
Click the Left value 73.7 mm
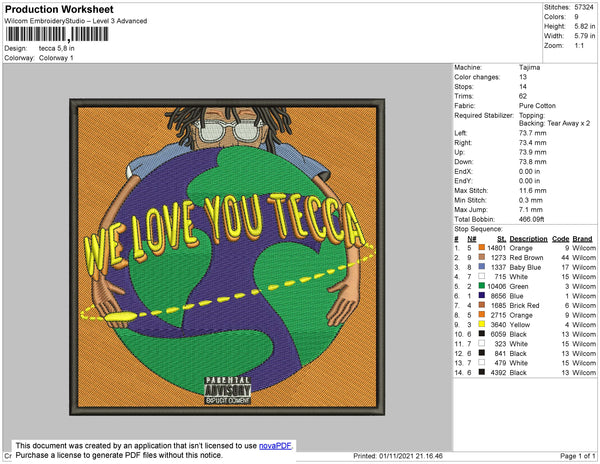pyautogui.click(x=533, y=133)
